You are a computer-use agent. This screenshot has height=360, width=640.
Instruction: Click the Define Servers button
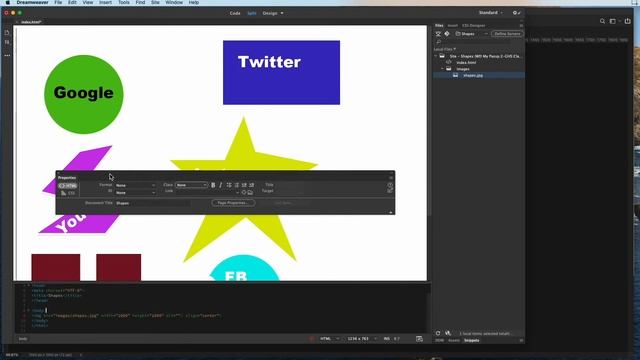[507, 34]
